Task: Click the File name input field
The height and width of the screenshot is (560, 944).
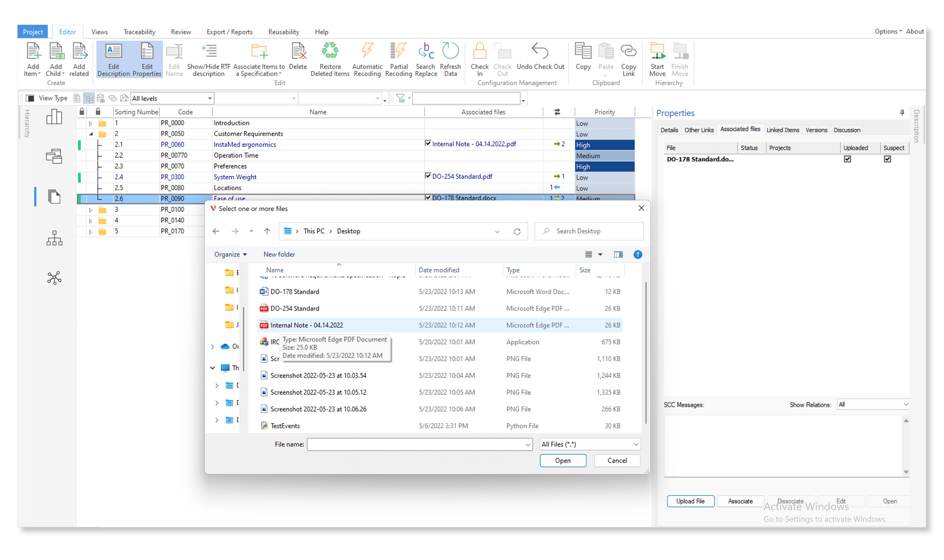Action: 416,444
